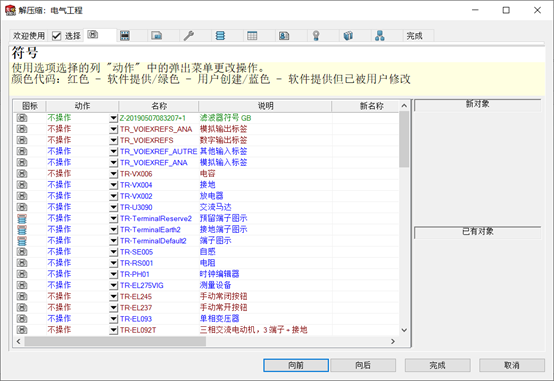The width and height of the screenshot is (554, 381).
Task: Open action dropdown for TR_VOIEXREF_ANA
Action: [113, 163]
